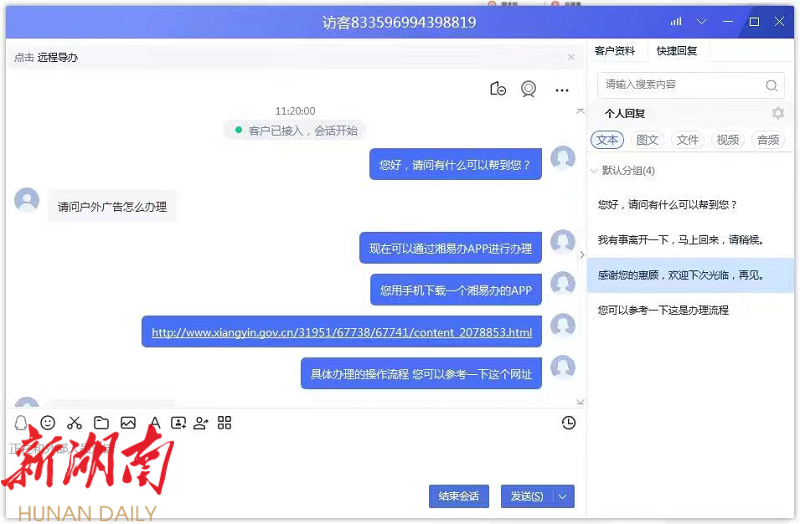Open the title bar dropdown chevron menu
This screenshot has width=800, height=524.
(702, 21)
